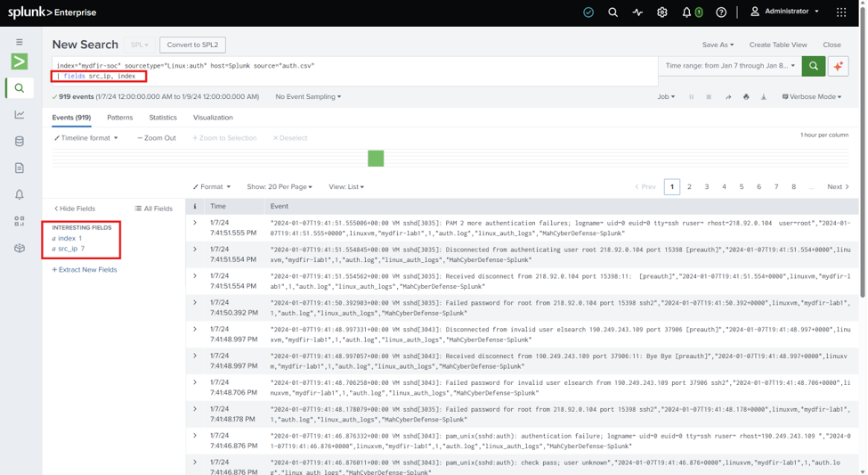
Task: Stop the search job
Action: (x=709, y=97)
